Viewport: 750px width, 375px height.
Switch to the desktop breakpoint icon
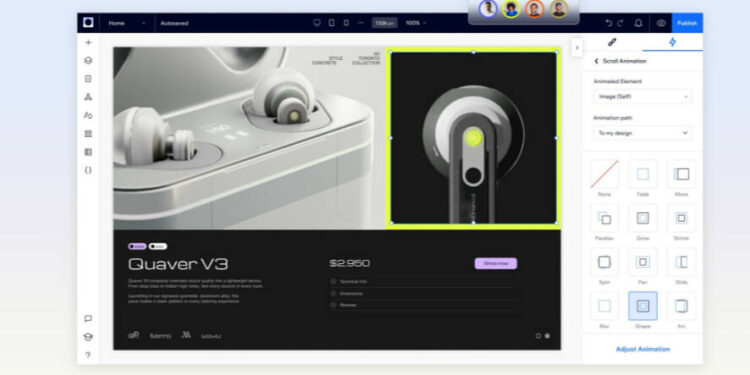pos(317,22)
